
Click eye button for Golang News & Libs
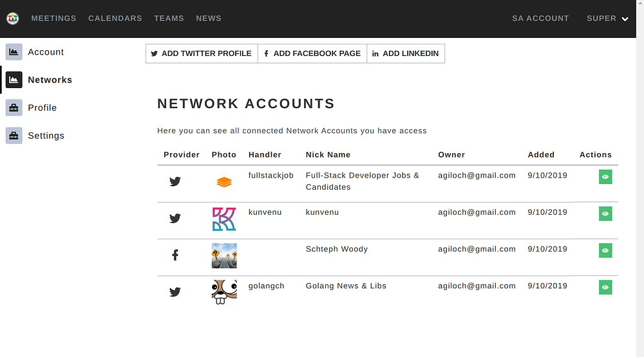pos(605,287)
